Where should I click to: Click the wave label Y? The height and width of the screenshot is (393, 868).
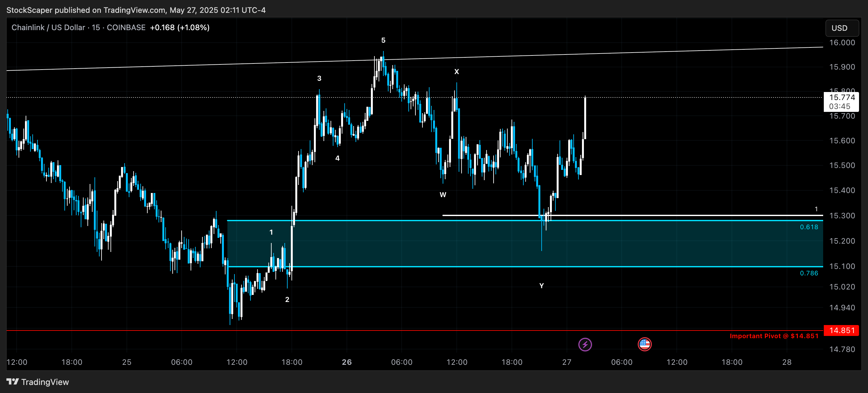[542, 286]
